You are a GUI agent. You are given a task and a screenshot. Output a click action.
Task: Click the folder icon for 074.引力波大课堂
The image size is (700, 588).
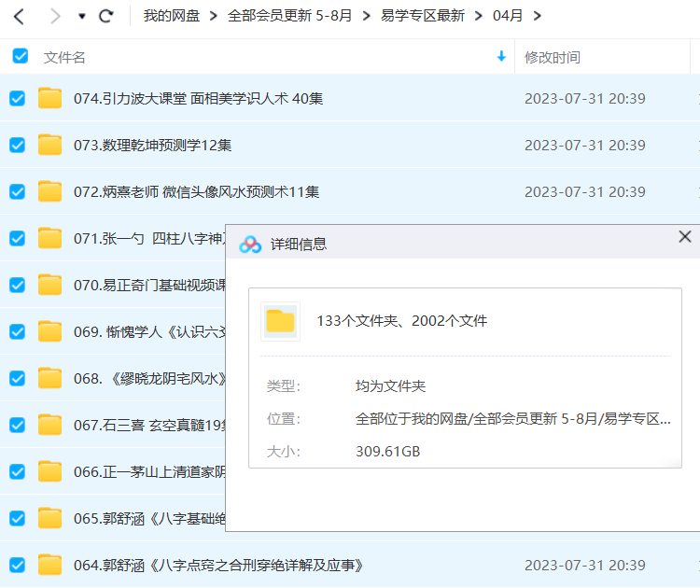click(x=49, y=98)
